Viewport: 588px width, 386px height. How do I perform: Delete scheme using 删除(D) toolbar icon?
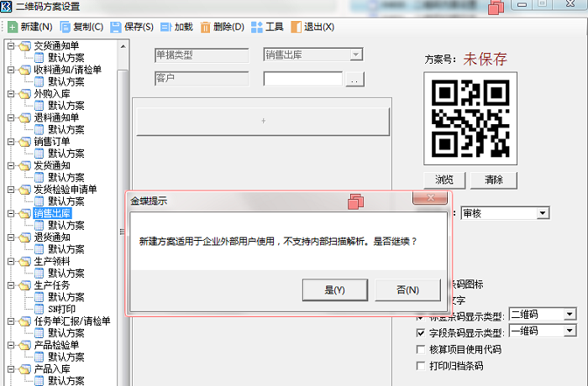coord(206,27)
